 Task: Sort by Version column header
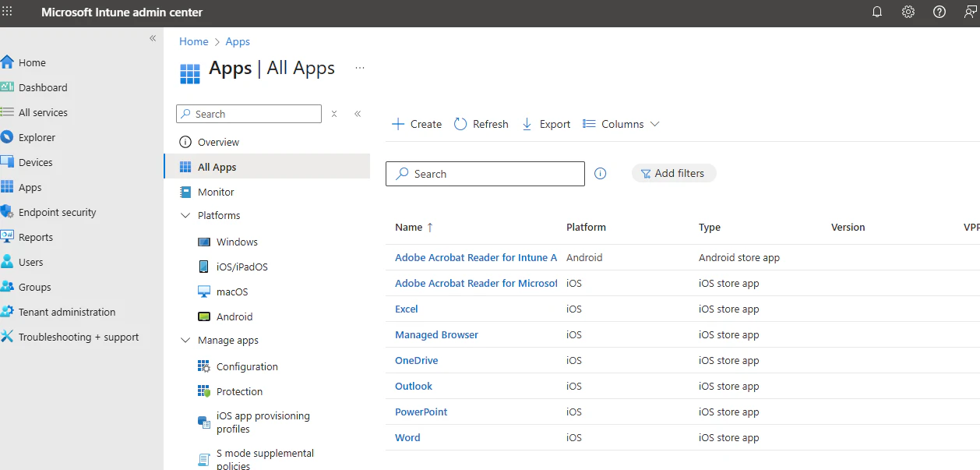tap(848, 228)
